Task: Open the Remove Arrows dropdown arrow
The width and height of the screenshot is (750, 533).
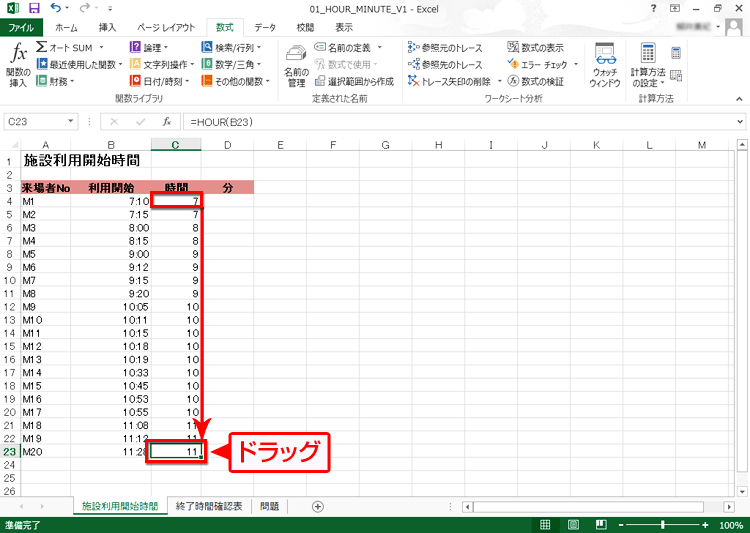Action: click(499, 81)
